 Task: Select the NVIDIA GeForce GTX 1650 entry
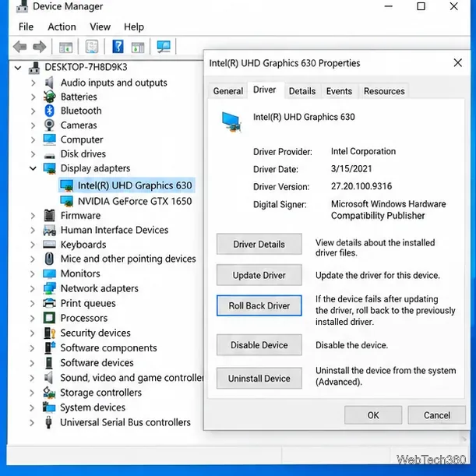click(x=135, y=201)
